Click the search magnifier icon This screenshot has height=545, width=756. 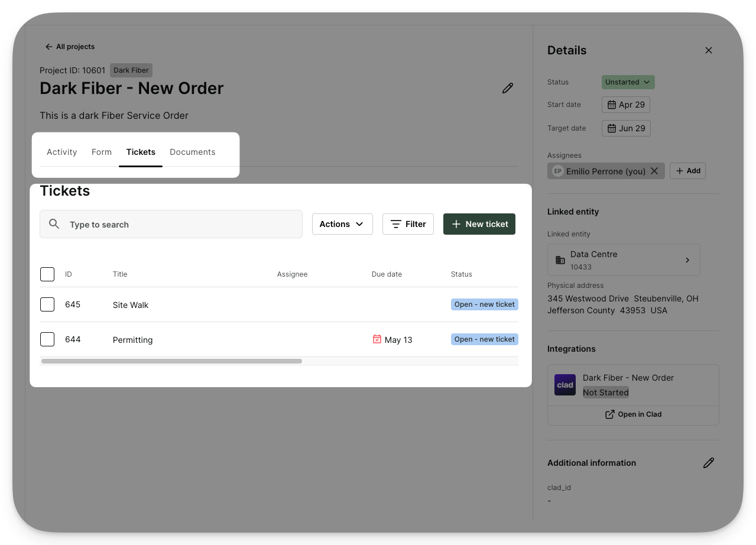[54, 224]
